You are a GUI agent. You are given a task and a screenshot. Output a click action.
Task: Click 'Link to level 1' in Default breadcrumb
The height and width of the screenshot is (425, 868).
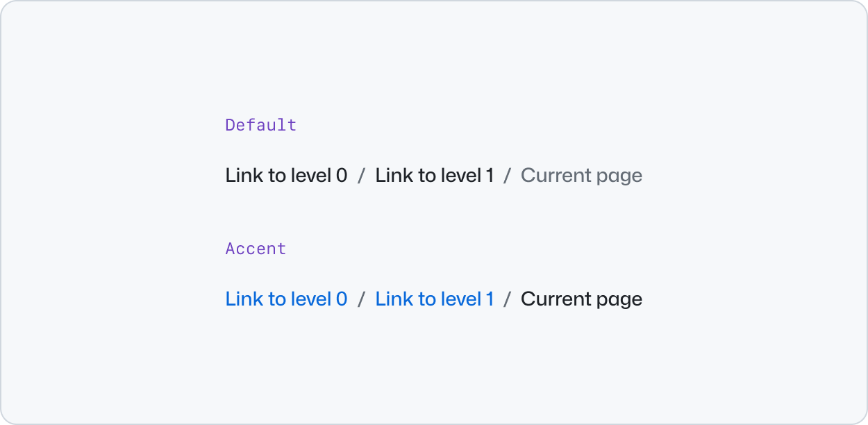point(435,175)
